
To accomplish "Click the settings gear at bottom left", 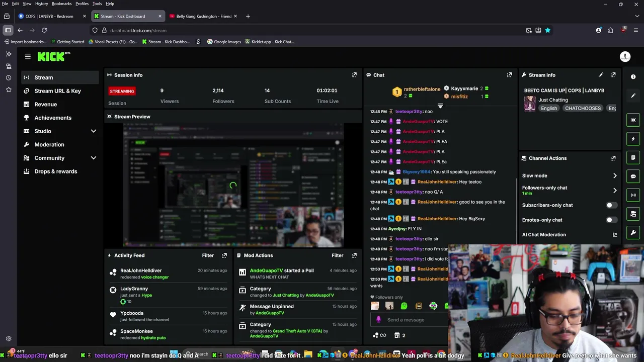I will point(9,339).
